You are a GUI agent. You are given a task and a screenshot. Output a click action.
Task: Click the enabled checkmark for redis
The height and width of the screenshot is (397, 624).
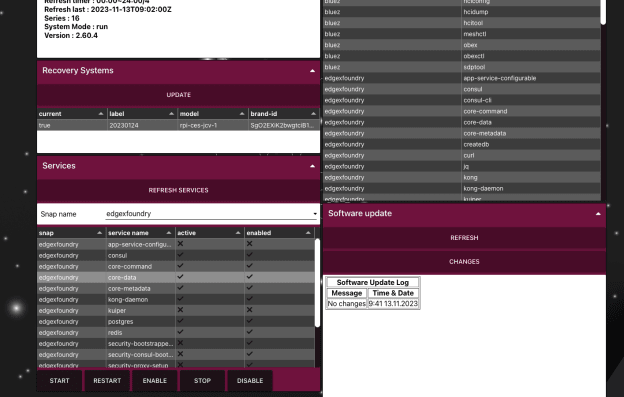click(x=250, y=331)
